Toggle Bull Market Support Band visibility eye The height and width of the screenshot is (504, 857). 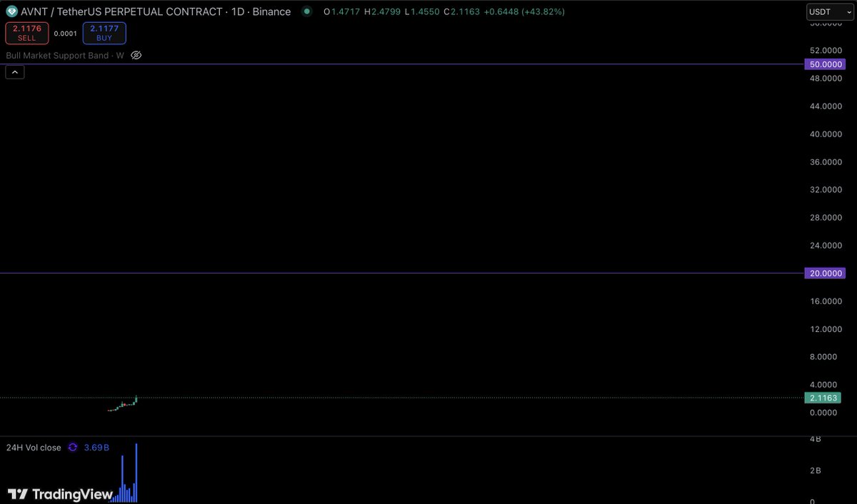click(136, 56)
